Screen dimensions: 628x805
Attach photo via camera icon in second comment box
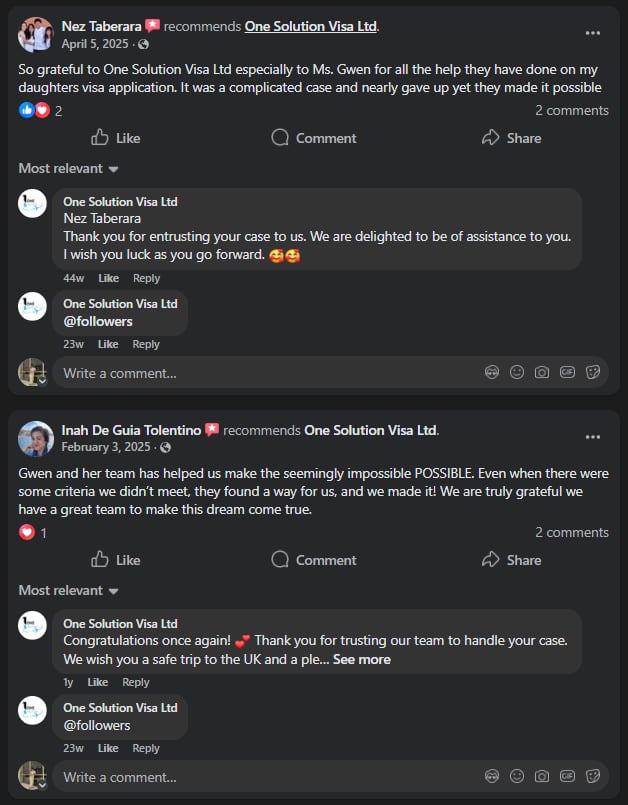(x=542, y=776)
